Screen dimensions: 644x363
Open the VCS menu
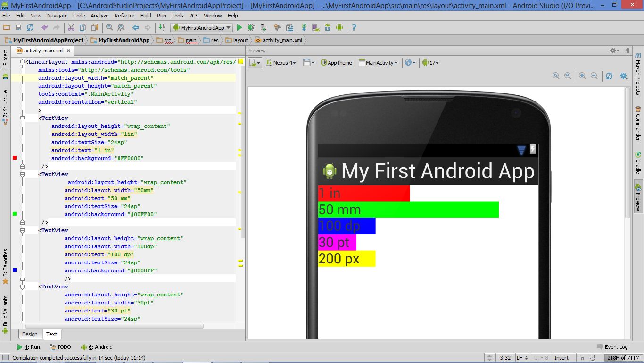coord(194,16)
